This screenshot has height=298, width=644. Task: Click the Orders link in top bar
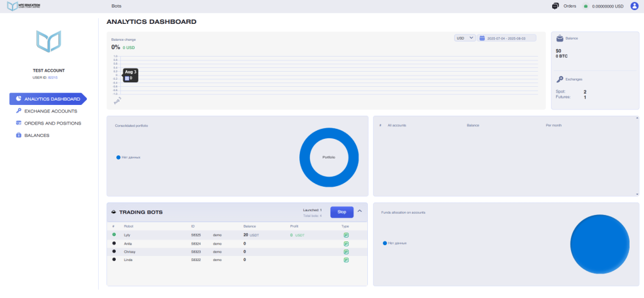[570, 6]
